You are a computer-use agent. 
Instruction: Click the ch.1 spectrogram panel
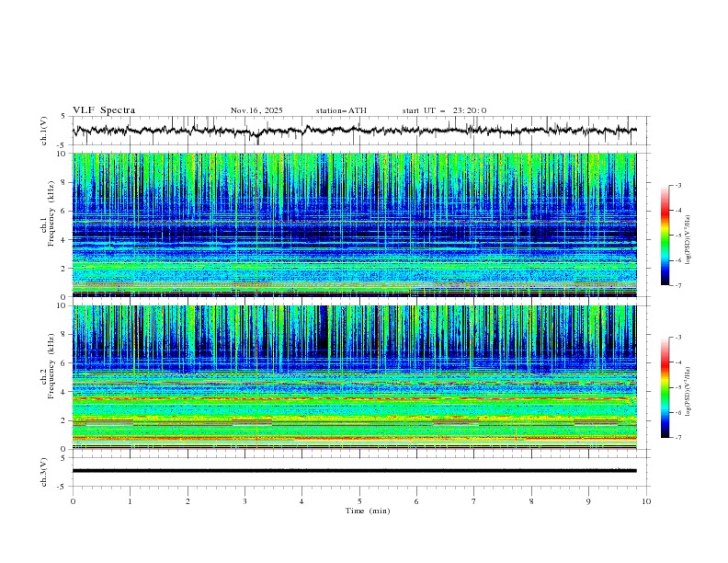[x=355, y=224]
